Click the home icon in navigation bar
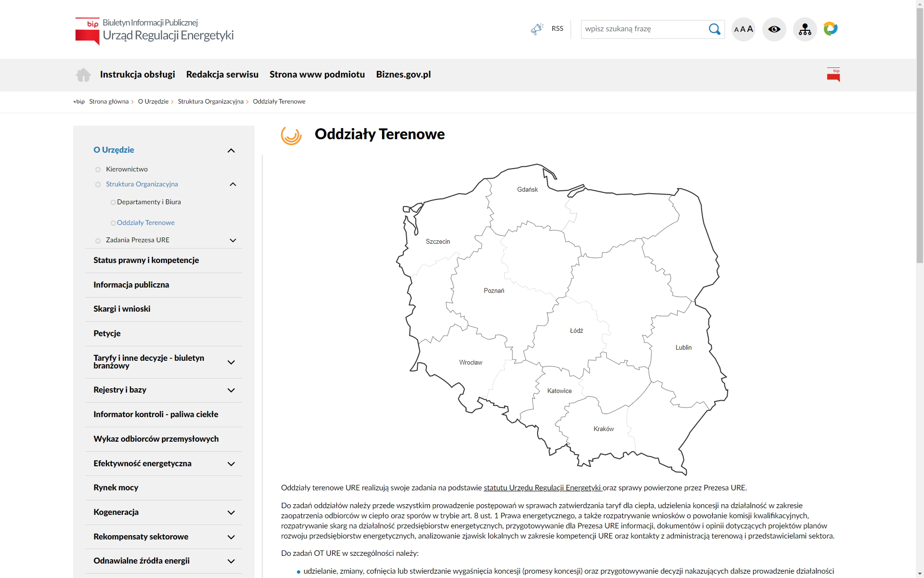 [83, 75]
